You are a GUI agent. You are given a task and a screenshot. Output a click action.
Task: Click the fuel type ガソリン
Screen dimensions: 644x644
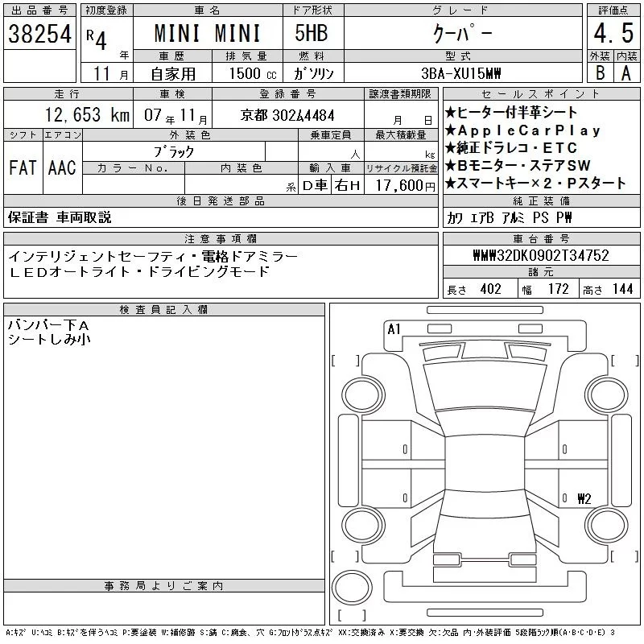[x=314, y=74]
